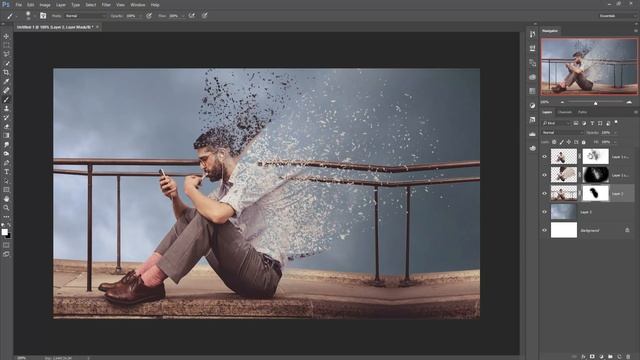The width and height of the screenshot is (640, 360).
Task: Select the Lasso tool
Action: (6, 54)
